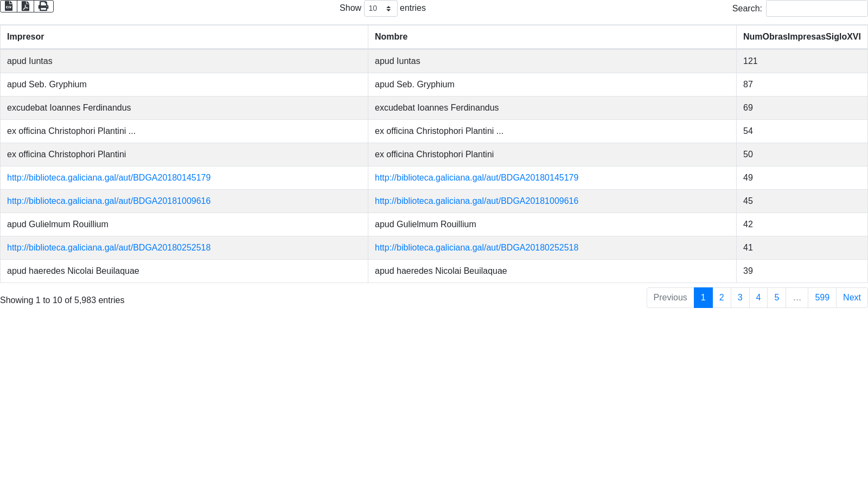Open BDGA20181009616 link in Nombre column
Image resolution: width=868 pixels, height=488 pixels.
[x=476, y=201]
